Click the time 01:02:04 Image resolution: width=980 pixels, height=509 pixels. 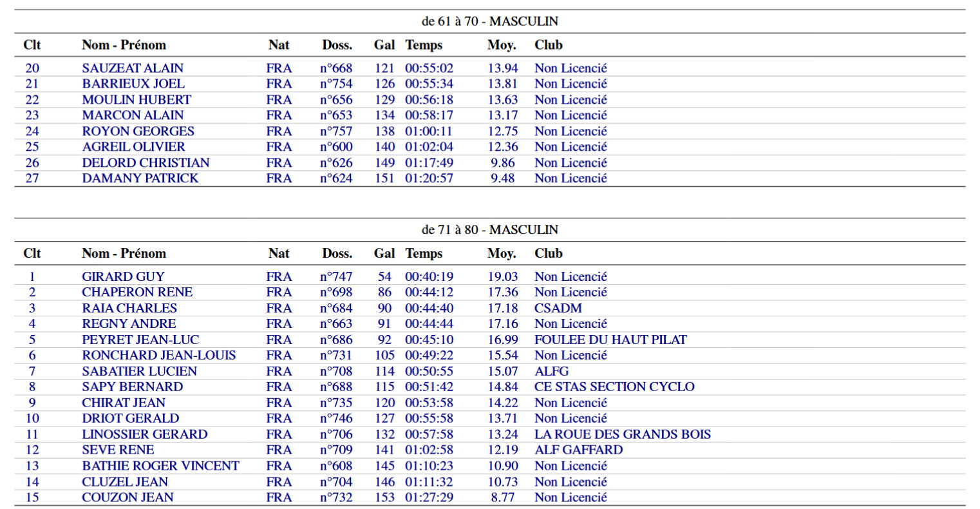[429, 147]
